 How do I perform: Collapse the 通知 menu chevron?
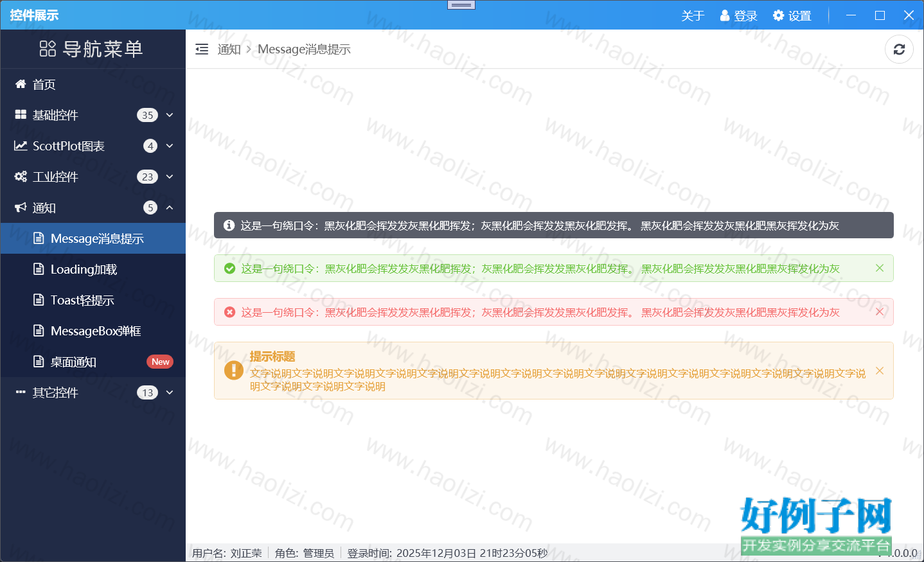pos(170,207)
